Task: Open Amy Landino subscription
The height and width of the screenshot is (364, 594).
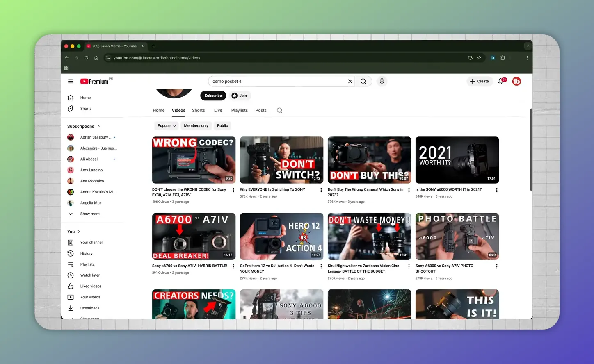Action: (91, 170)
